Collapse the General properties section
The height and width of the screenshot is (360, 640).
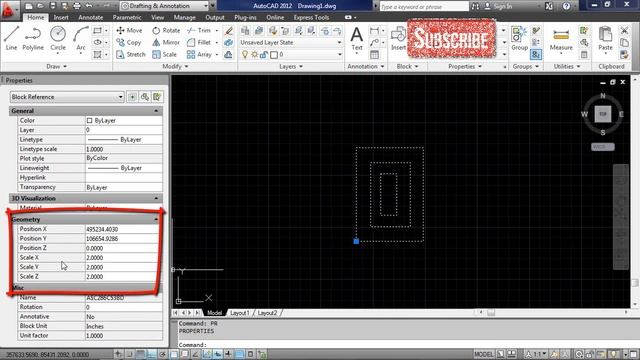(x=156, y=111)
